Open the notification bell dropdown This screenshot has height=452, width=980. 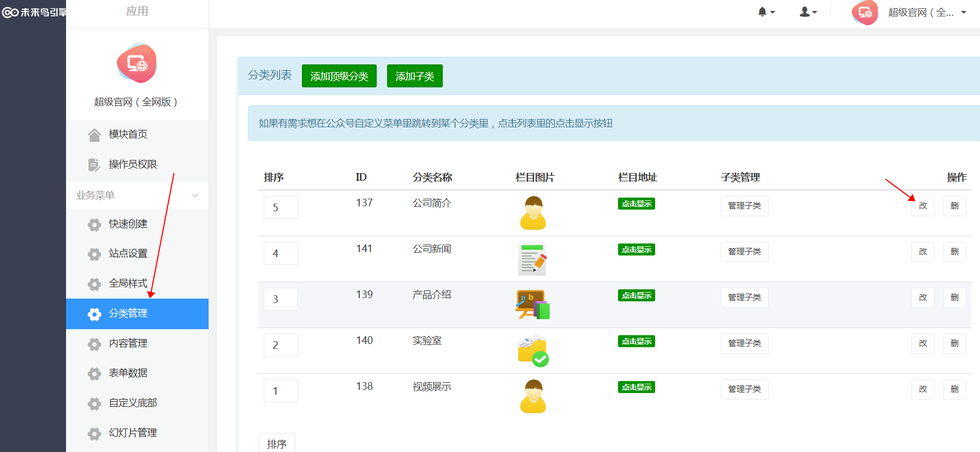coord(766,12)
